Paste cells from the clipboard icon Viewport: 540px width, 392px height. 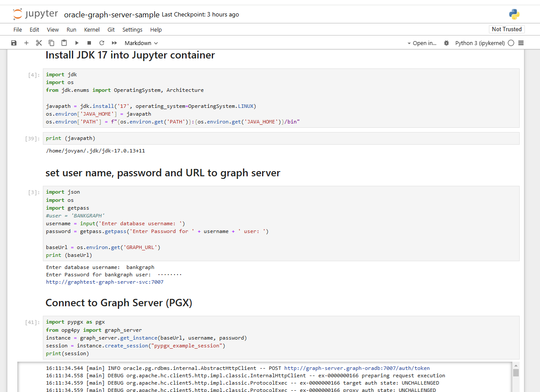coord(64,43)
